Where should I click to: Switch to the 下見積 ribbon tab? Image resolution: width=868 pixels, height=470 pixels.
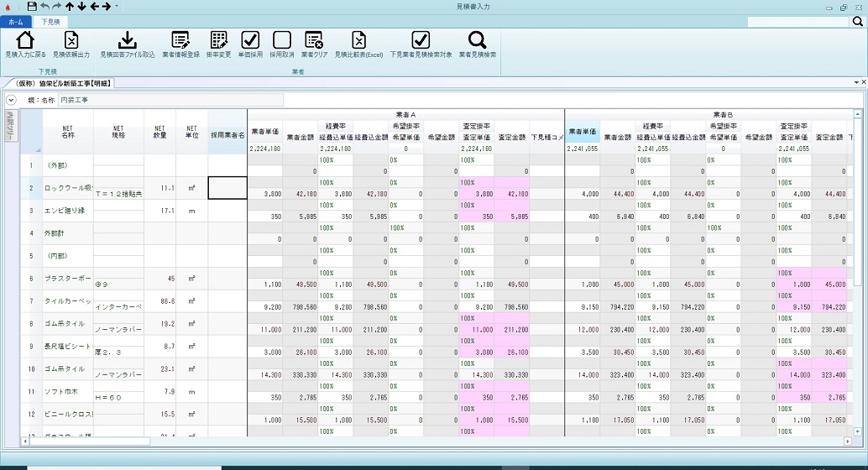[x=50, y=22]
